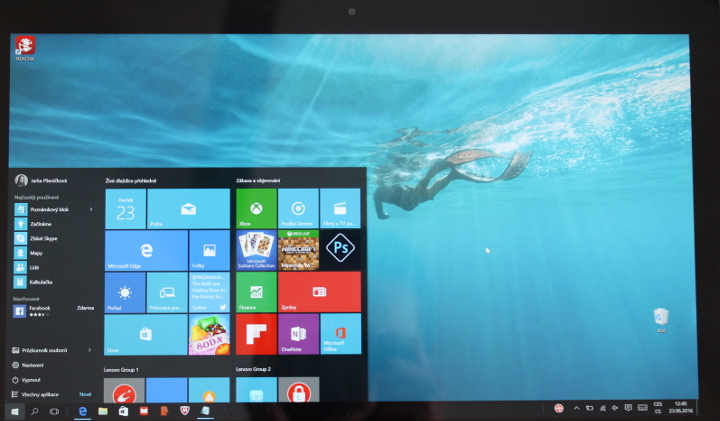Screen dimensions: 720x421
Task: Click the Lenovo Group 2 heading
Action: (253, 369)
